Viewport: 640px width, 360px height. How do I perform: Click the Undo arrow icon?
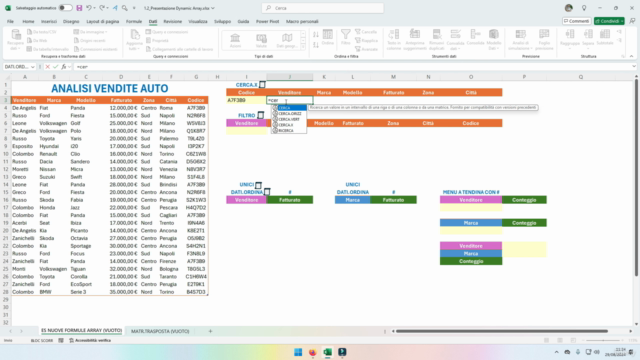(x=89, y=8)
